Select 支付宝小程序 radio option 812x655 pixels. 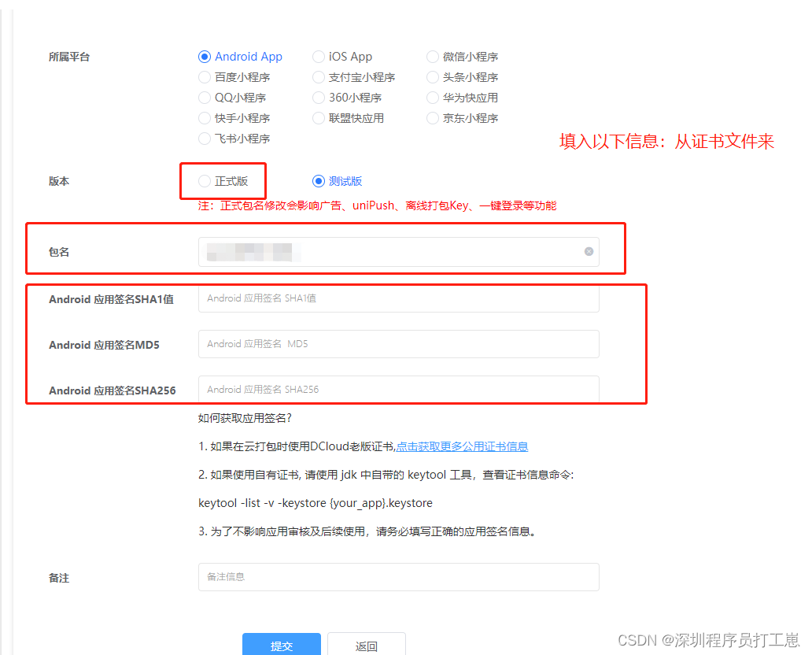tap(319, 77)
